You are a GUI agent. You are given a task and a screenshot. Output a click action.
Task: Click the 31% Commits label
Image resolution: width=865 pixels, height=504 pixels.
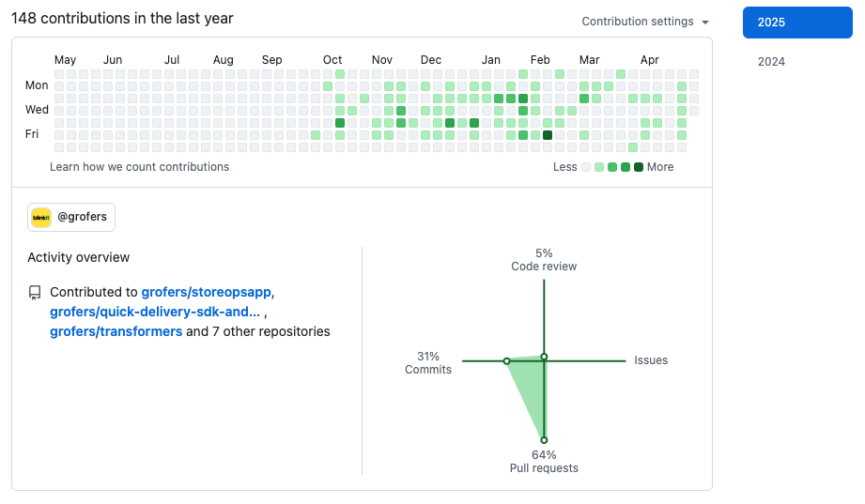tap(428, 363)
